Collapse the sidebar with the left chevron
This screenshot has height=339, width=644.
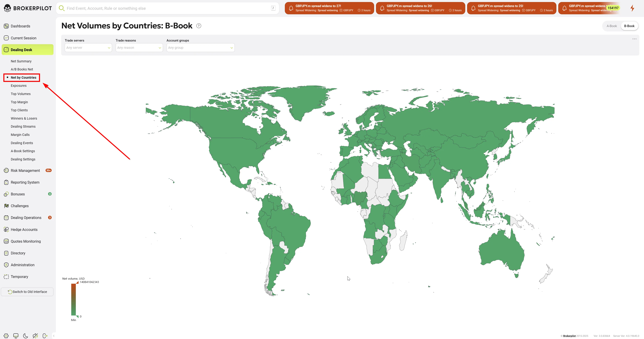[54, 336]
